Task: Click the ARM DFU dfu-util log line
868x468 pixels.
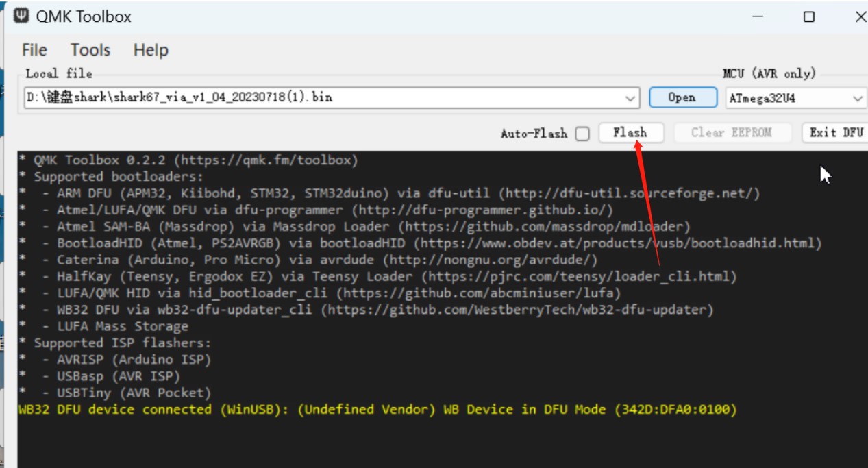Action: click(x=389, y=194)
